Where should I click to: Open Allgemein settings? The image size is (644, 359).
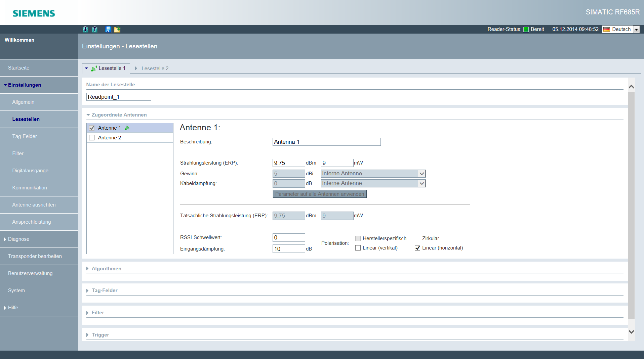(39, 102)
